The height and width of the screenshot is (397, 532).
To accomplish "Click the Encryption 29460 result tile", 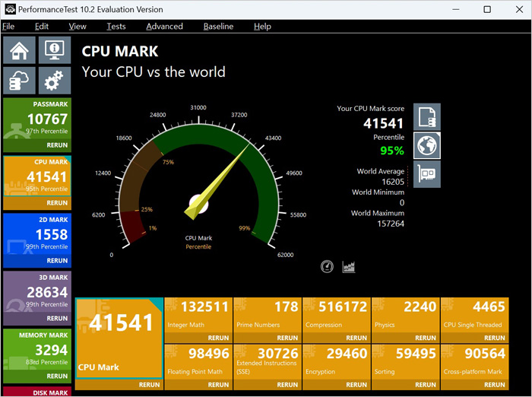I will pyautogui.click(x=337, y=362).
